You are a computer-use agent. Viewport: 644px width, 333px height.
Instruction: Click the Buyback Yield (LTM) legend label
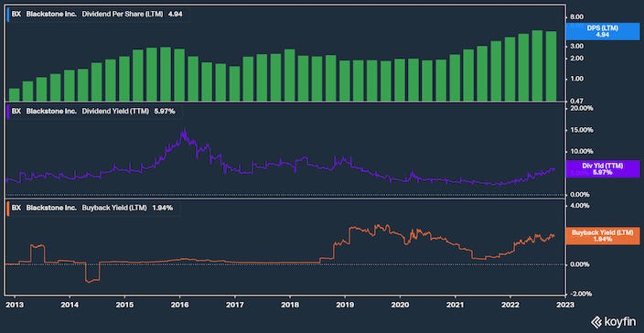pos(114,209)
